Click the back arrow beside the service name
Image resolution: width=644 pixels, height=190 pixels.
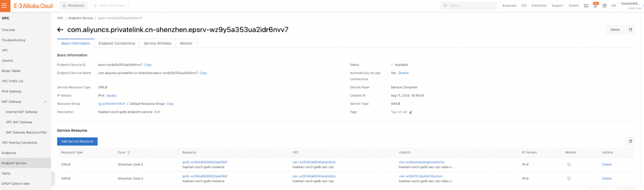click(60, 30)
